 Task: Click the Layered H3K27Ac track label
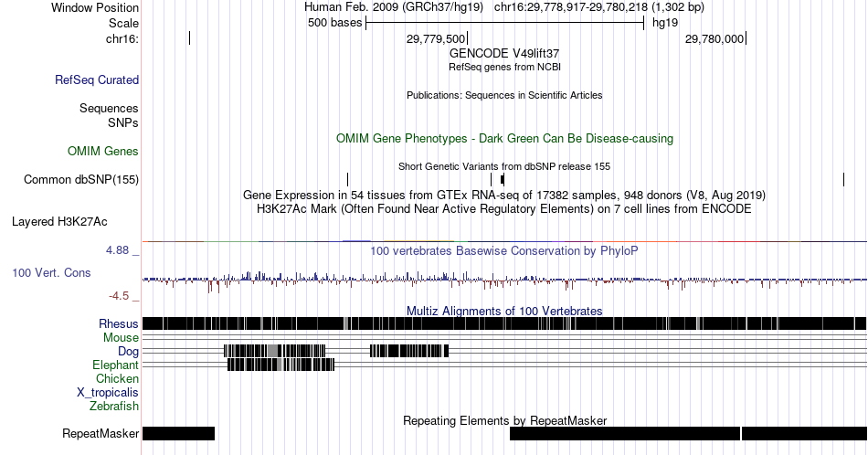59,221
